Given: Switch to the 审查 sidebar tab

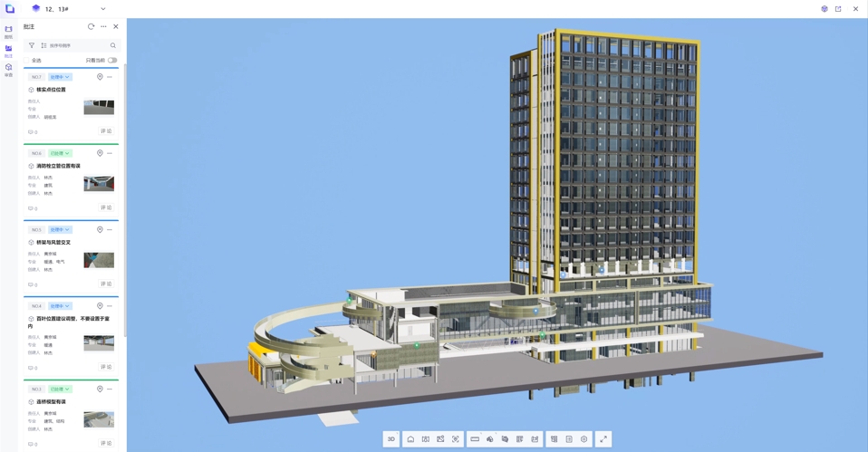Looking at the screenshot, I should tap(8, 70).
